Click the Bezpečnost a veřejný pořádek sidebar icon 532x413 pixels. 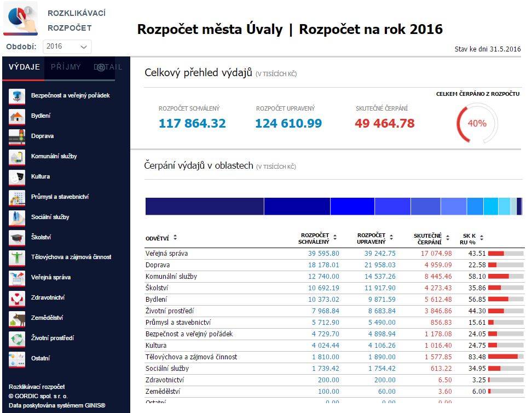click(17, 96)
